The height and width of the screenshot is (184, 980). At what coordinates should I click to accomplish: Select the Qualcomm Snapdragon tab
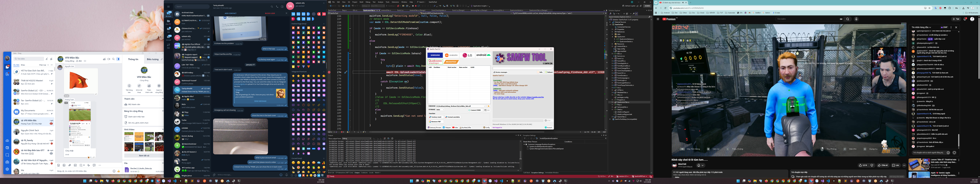(x=435, y=62)
